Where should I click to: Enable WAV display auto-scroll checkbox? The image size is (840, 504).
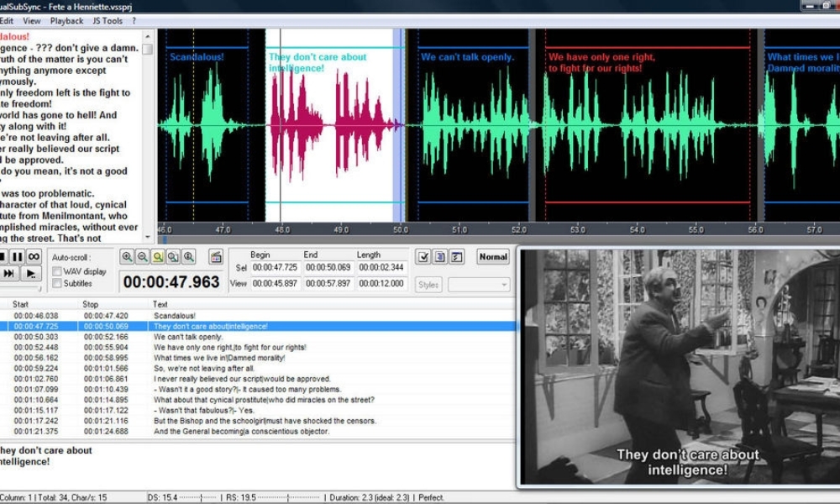point(57,271)
